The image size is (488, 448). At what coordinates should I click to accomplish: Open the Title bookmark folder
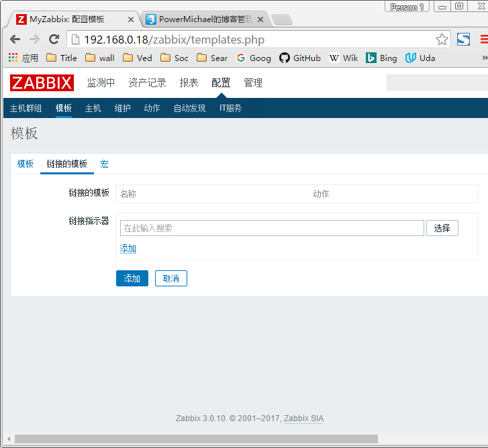click(x=62, y=58)
